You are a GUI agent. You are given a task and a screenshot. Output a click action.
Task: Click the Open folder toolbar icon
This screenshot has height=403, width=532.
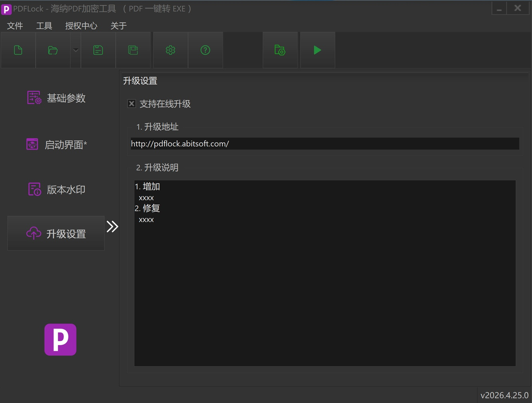click(53, 50)
